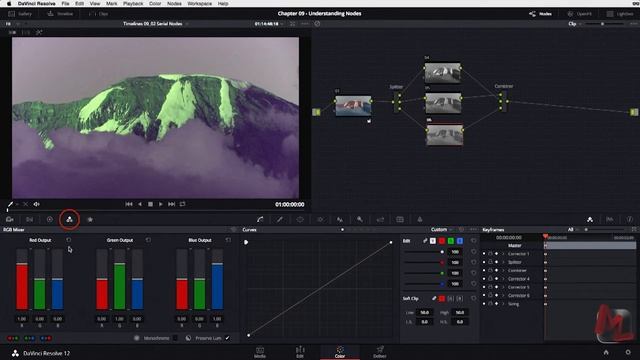Select the RGB Mixer palette icon
Screen dimensions: 640x360
pos(69,220)
